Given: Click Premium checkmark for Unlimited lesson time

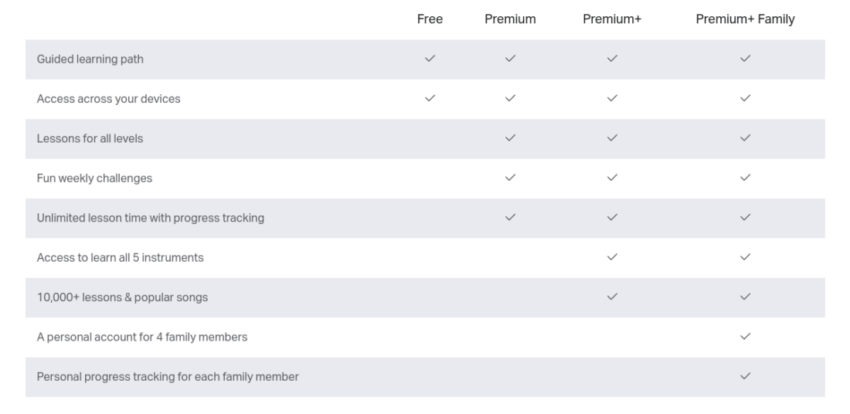Looking at the screenshot, I should (x=510, y=217).
